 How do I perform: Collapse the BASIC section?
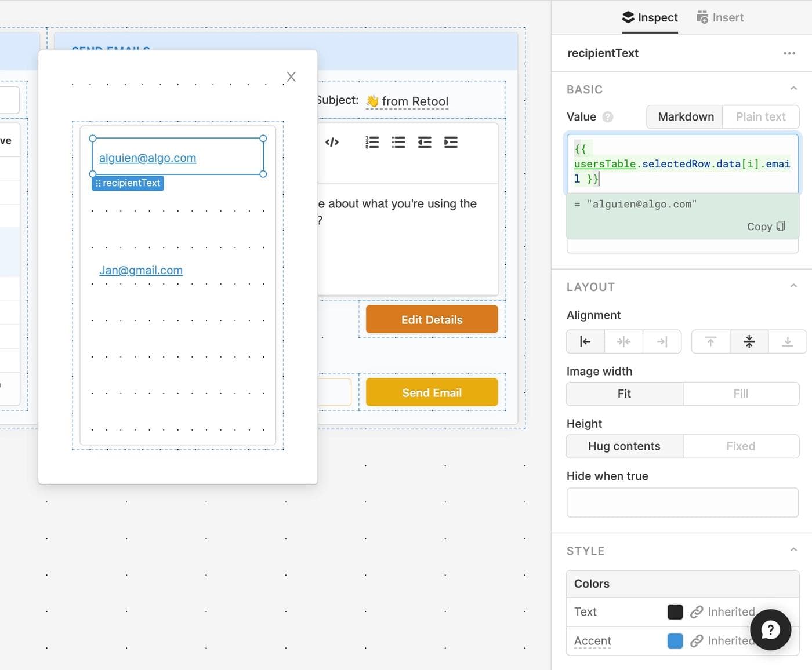click(x=793, y=89)
